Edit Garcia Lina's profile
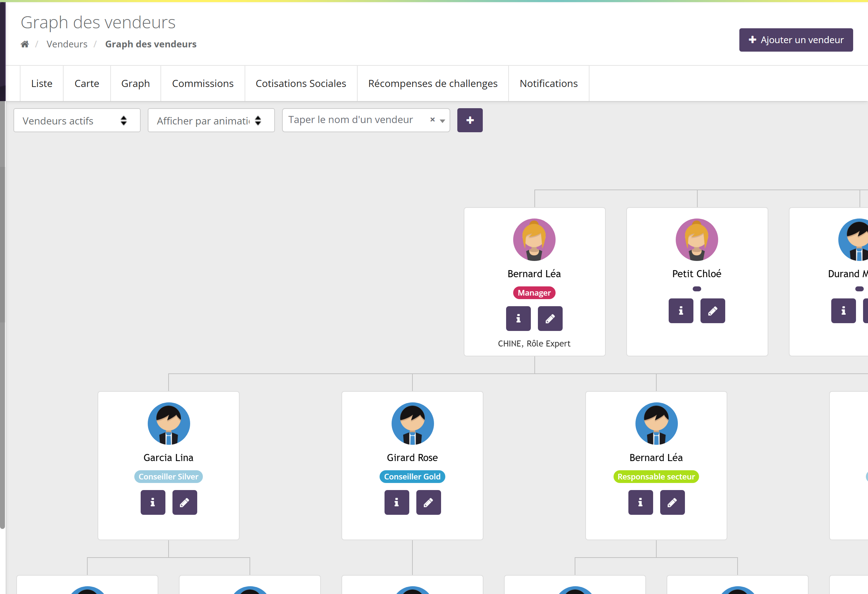The width and height of the screenshot is (868, 594). coord(184,502)
